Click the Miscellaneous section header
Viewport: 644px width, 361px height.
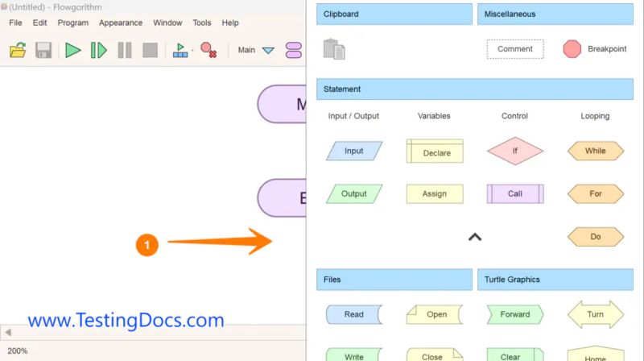[555, 14]
